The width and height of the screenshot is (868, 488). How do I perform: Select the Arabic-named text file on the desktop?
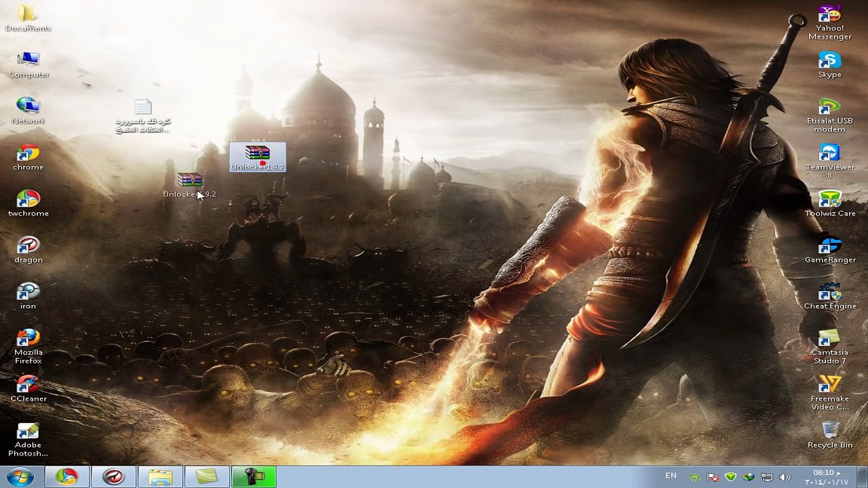click(x=142, y=117)
